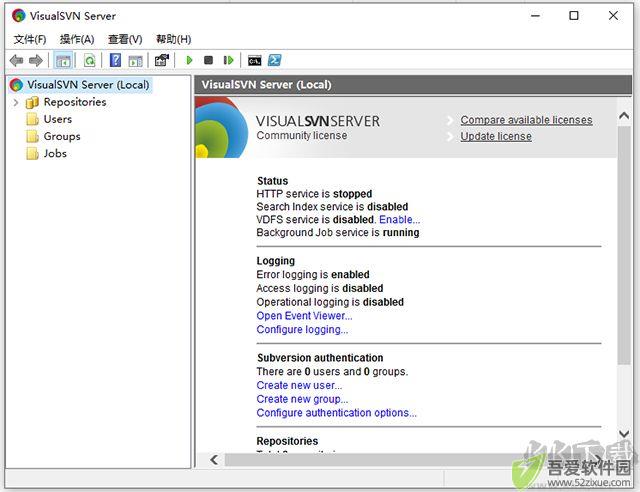Image resolution: width=640 pixels, height=492 pixels.
Task: Click the 'Community license' text
Action: coord(302,136)
